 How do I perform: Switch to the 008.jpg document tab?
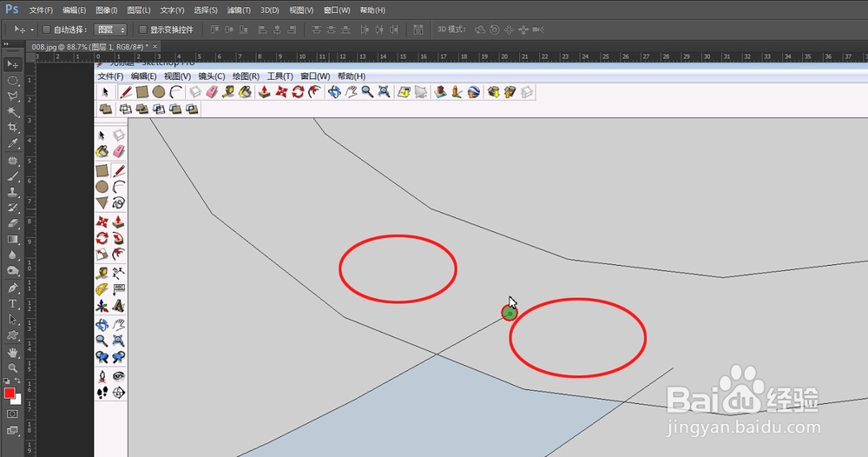tap(89, 47)
